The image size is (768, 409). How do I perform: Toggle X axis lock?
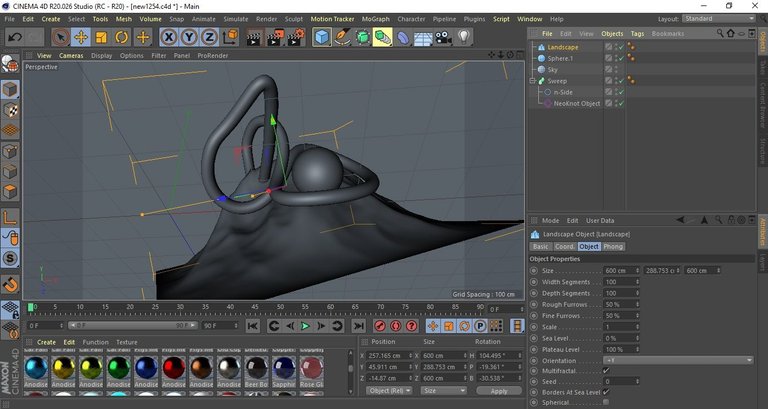(x=168, y=37)
